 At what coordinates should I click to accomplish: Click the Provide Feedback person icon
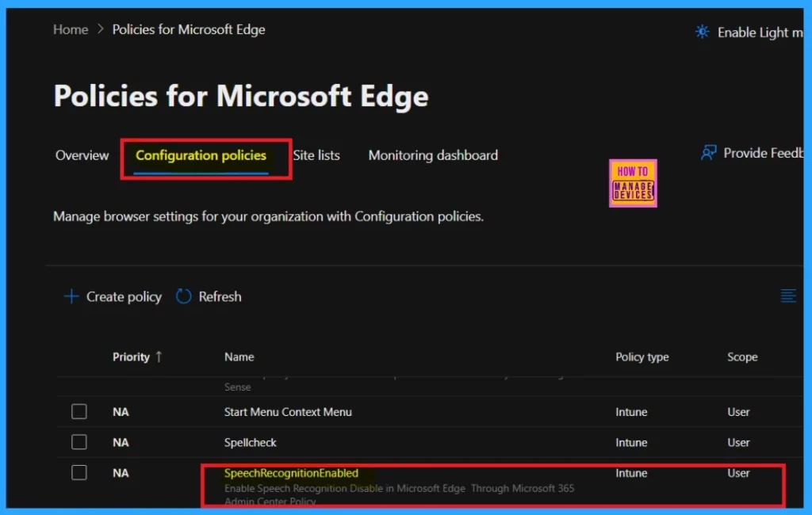[708, 153]
